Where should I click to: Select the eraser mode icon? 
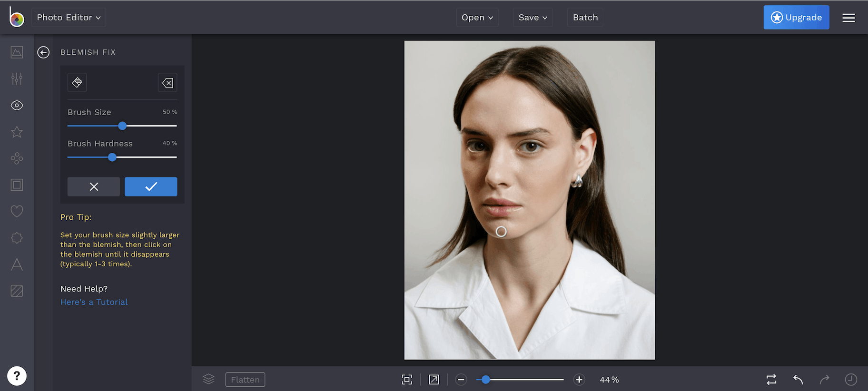(x=168, y=83)
